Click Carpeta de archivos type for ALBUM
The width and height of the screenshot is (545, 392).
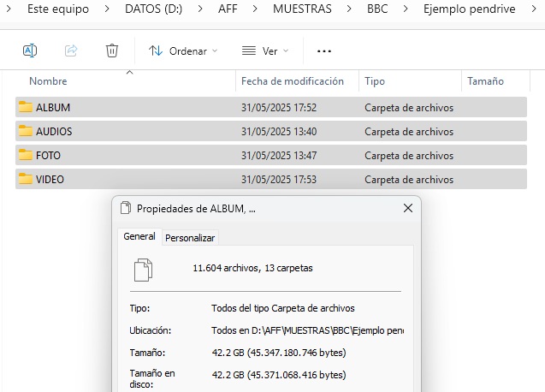click(409, 108)
